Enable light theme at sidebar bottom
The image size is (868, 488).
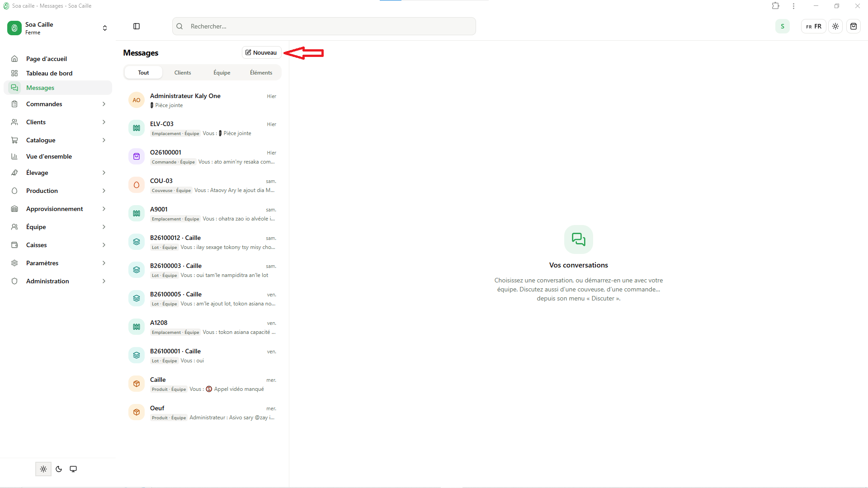[43, 469]
